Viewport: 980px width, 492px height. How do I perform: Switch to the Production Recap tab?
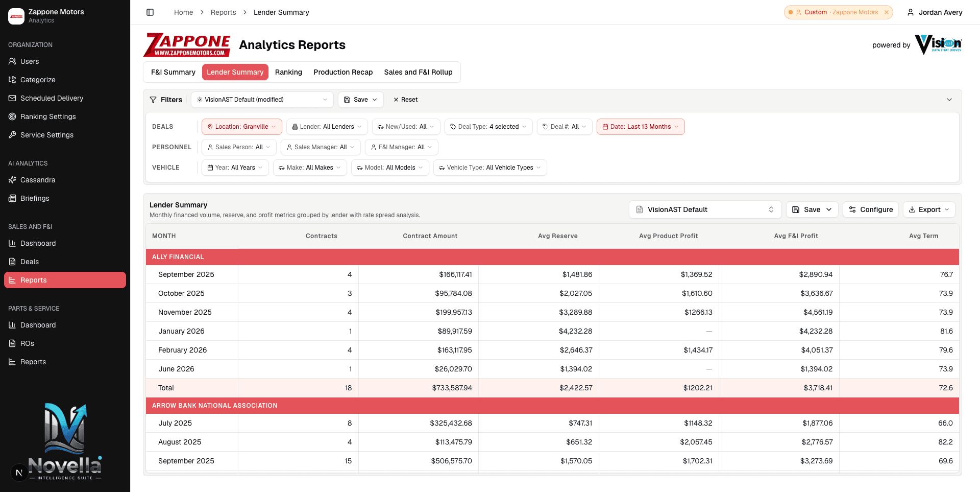point(343,72)
